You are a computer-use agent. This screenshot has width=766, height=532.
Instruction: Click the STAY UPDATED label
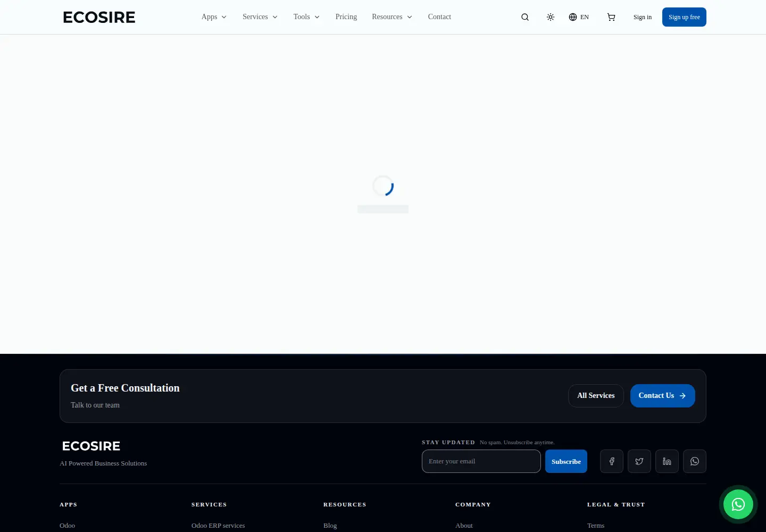448,442
